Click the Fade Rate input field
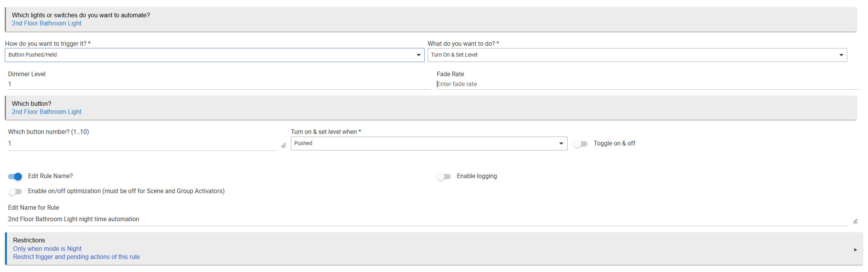The width and height of the screenshot is (868, 272). (648, 84)
